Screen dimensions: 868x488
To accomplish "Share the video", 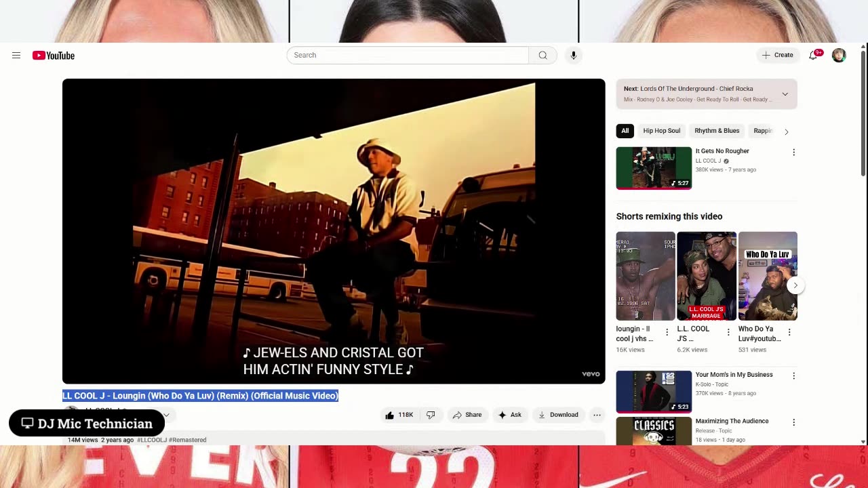I will (x=467, y=415).
